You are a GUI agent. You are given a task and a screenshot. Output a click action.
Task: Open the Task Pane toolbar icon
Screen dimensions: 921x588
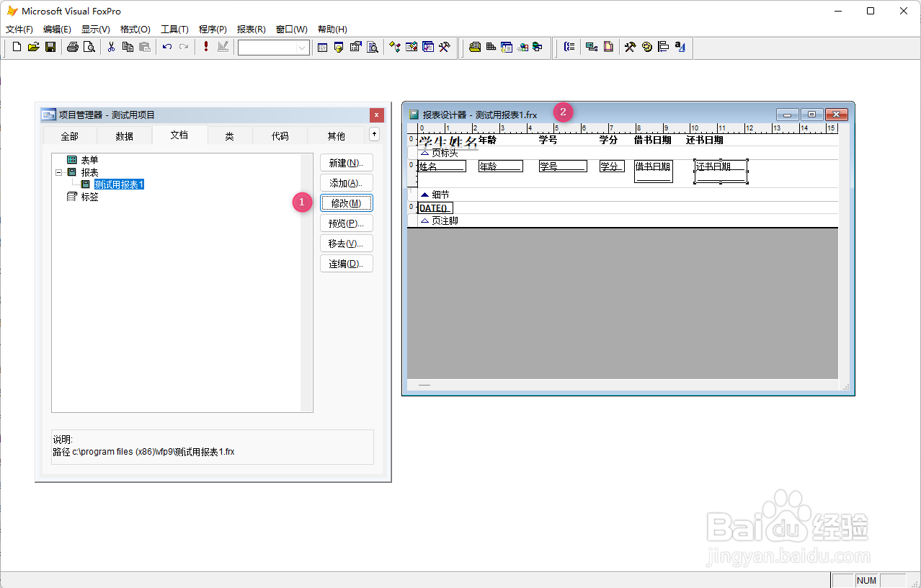[x=428, y=48]
